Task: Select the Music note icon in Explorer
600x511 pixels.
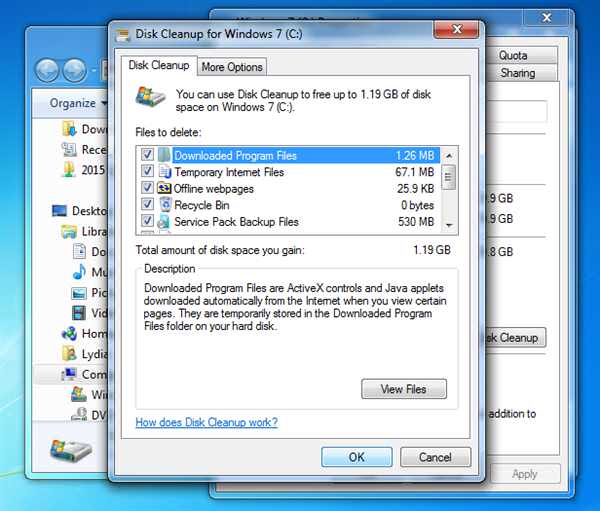Action: point(79,272)
